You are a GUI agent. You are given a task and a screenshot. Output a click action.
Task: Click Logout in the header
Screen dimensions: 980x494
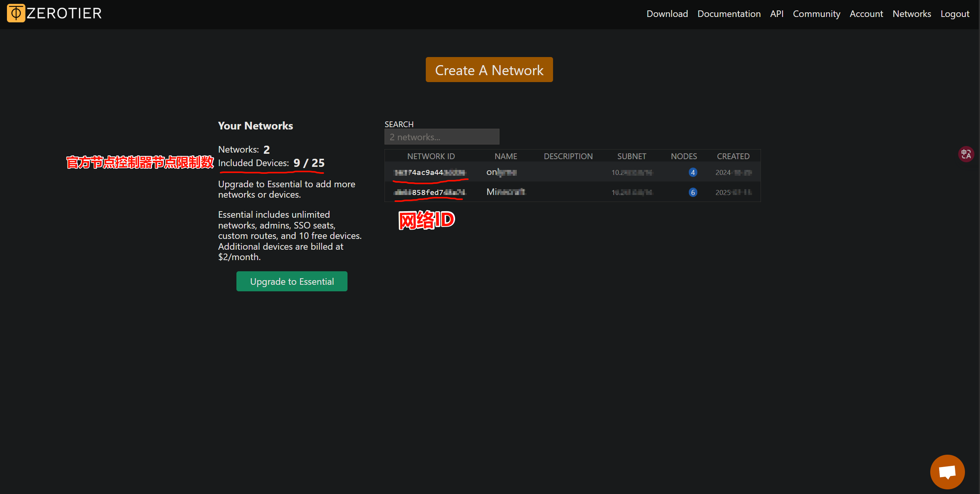[955, 14]
